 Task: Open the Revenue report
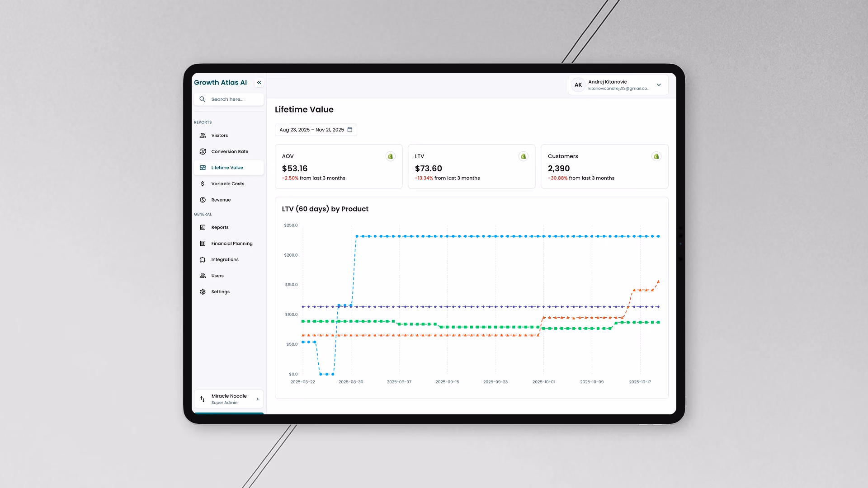click(229, 200)
